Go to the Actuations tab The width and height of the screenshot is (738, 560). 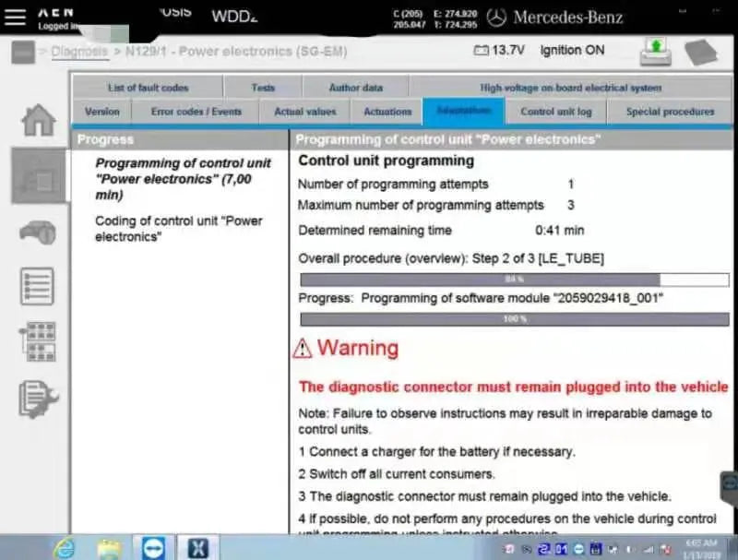tap(387, 112)
